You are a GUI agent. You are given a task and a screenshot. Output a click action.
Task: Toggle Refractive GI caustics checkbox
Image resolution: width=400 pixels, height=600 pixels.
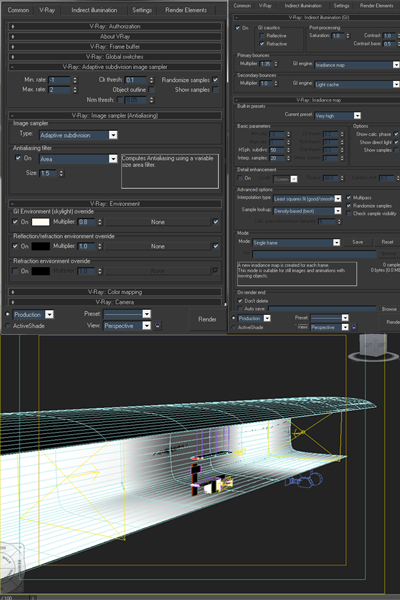tap(262, 44)
